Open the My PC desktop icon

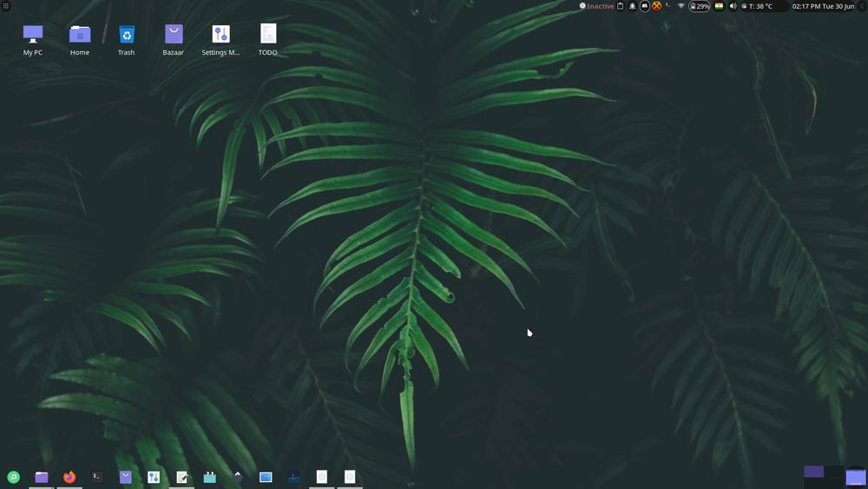click(x=33, y=35)
